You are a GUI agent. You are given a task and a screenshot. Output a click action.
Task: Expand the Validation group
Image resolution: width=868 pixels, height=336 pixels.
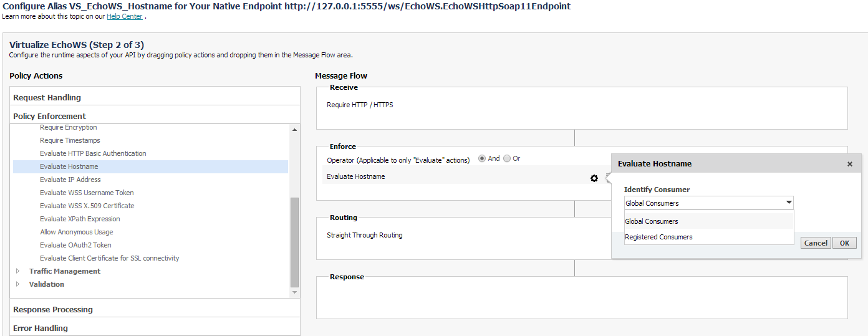click(17, 284)
